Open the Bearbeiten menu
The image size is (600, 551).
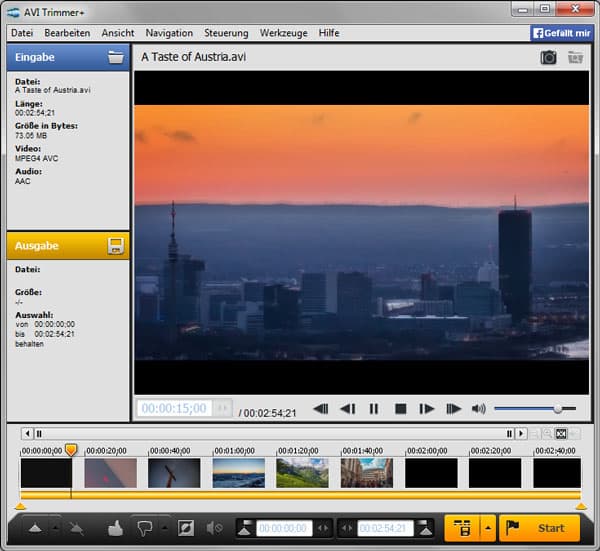67,33
